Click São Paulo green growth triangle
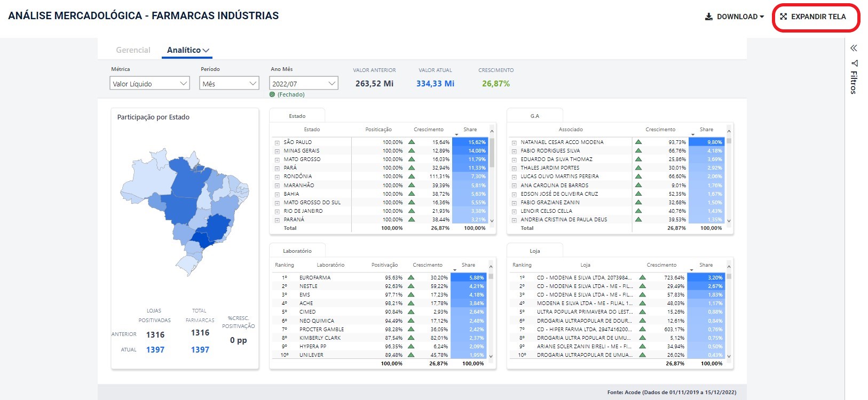Viewport: 868px width, 400px height. [412, 142]
